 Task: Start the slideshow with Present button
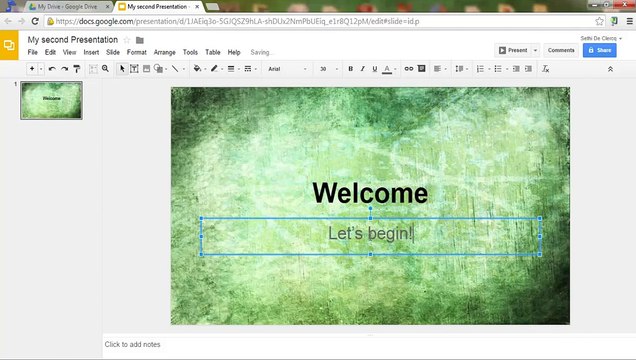[x=513, y=50]
